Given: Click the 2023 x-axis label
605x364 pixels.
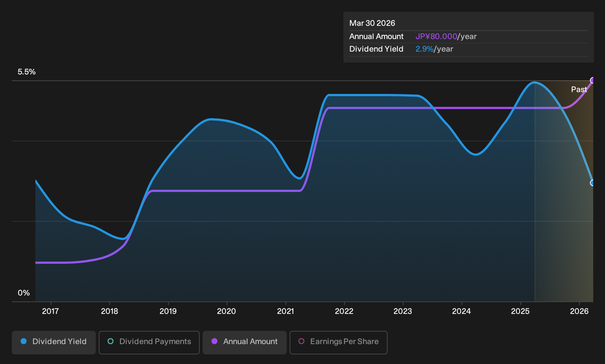Looking at the screenshot, I should point(403,311).
